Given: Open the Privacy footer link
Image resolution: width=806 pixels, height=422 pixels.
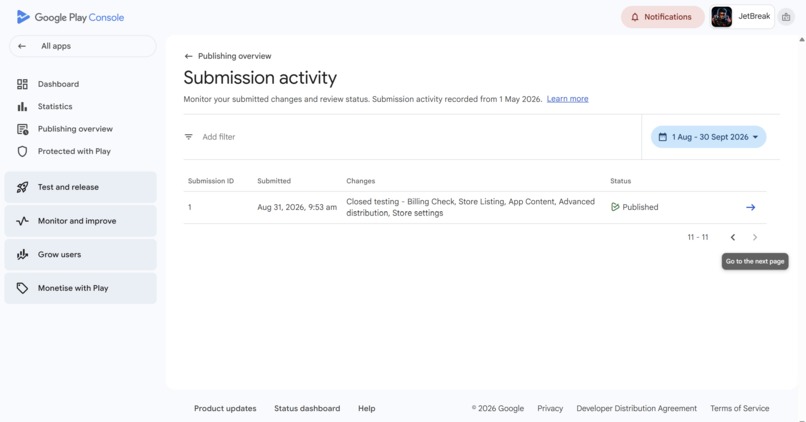Looking at the screenshot, I should [550, 409].
